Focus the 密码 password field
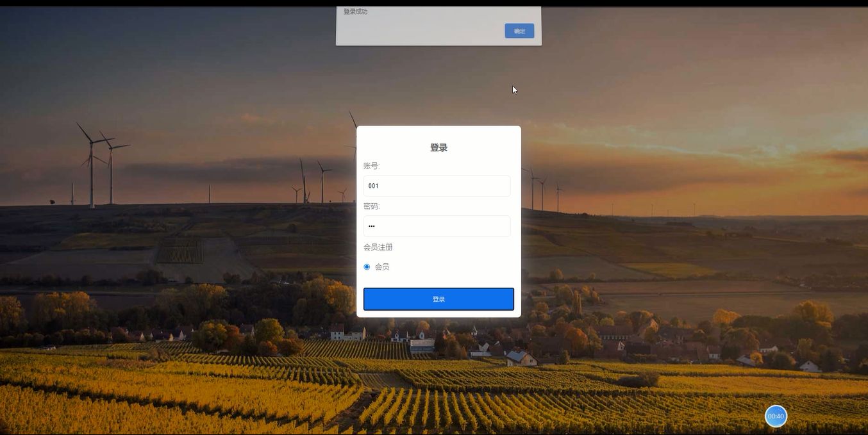This screenshot has height=435, width=868. pos(437,226)
